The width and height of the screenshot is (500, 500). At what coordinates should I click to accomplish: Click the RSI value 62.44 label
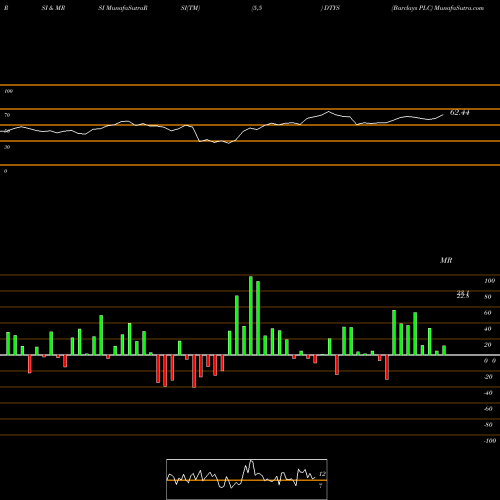point(460,113)
